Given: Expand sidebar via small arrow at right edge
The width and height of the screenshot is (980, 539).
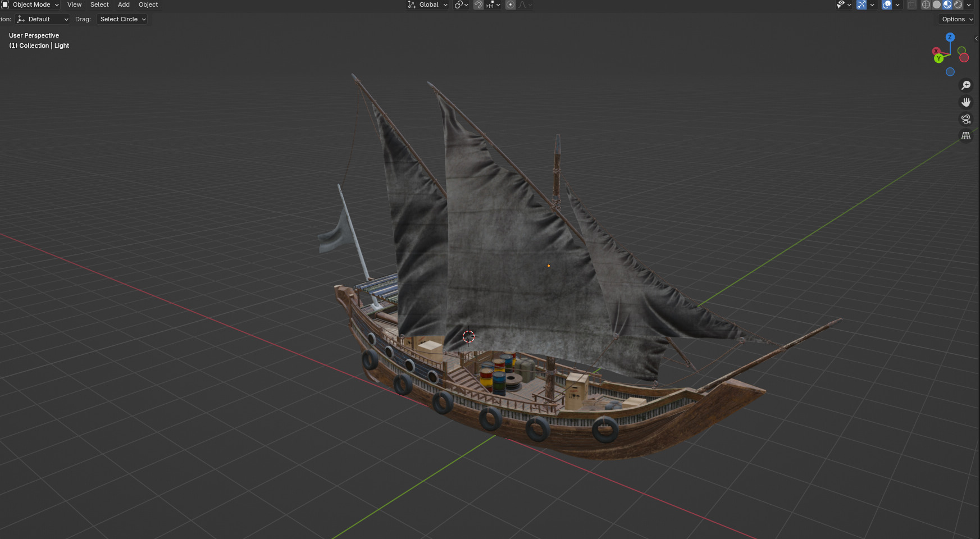Looking at the screenshot, I should click(976, 38).
